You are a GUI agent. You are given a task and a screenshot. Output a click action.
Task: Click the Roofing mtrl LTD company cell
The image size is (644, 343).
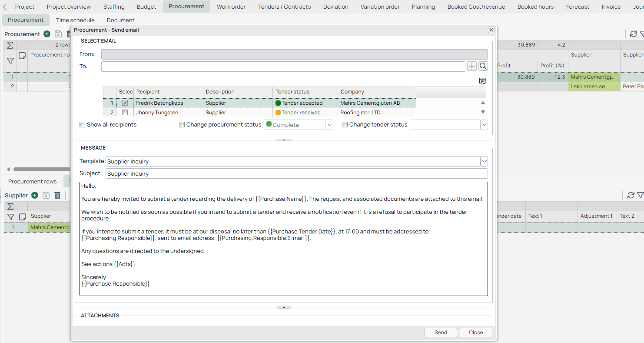pos(377,113)
